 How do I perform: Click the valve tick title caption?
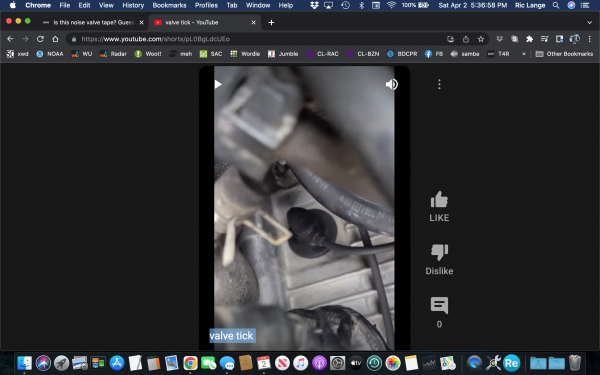tap(232, 336)
